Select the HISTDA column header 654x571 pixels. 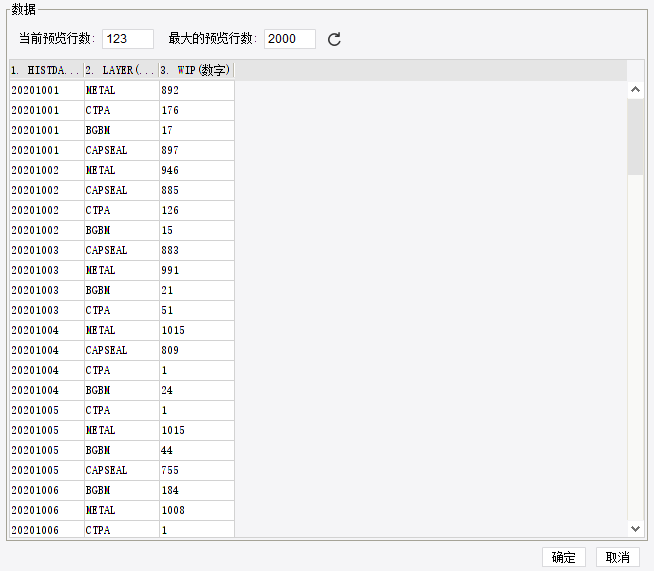[x=47, y=70]
